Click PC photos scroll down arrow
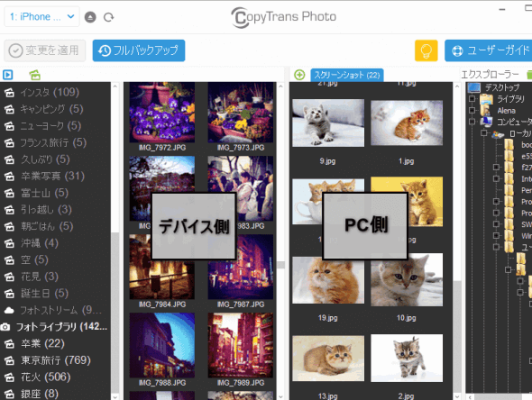This screenshot has width=532, height=400. [457, 396]
